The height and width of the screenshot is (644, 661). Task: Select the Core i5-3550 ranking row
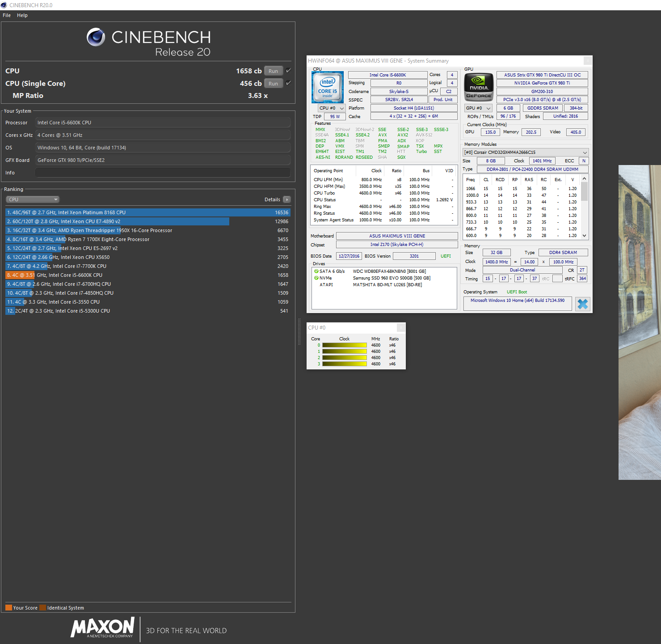(148, 302)
